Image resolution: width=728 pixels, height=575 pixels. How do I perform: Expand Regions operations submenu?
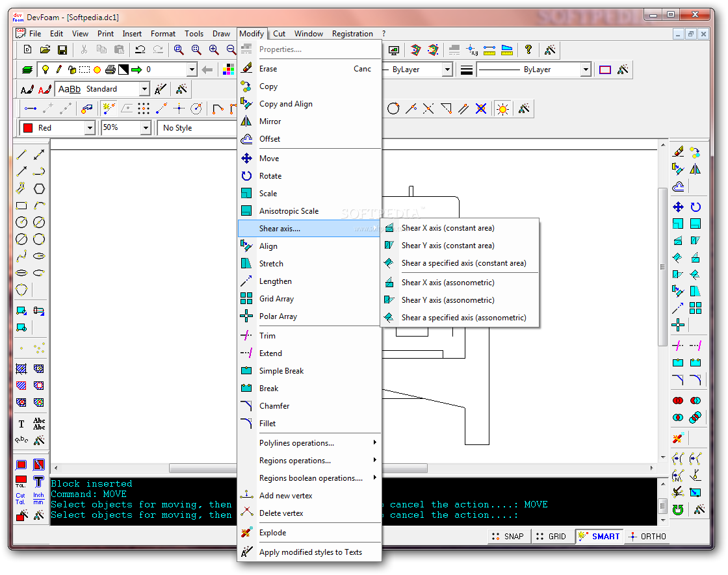309,461
